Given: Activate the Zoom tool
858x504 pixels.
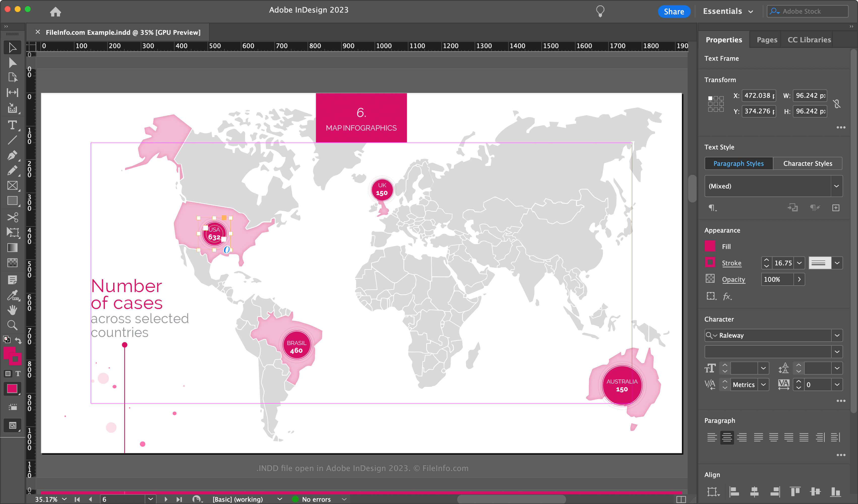Looking at the screenshot, I should (x=12, y=325).
